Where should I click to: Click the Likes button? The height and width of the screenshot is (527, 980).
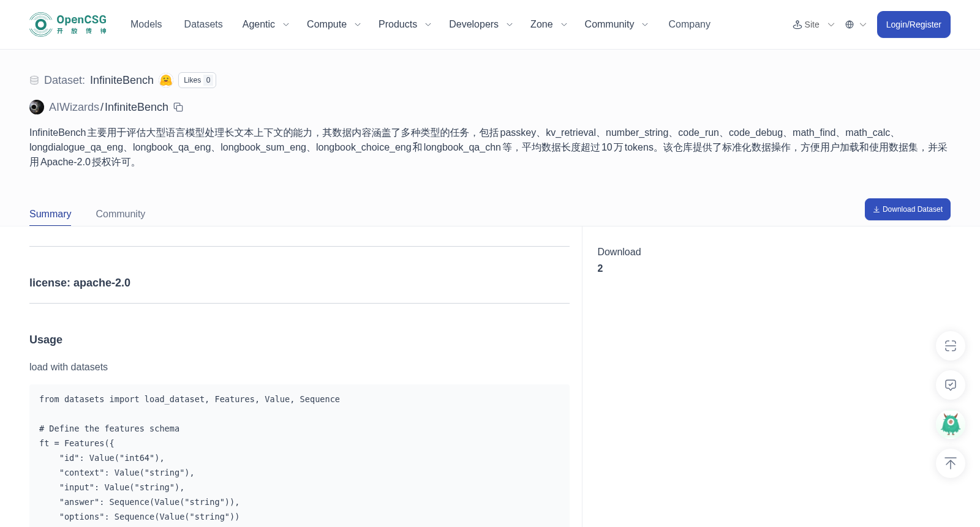197,80
